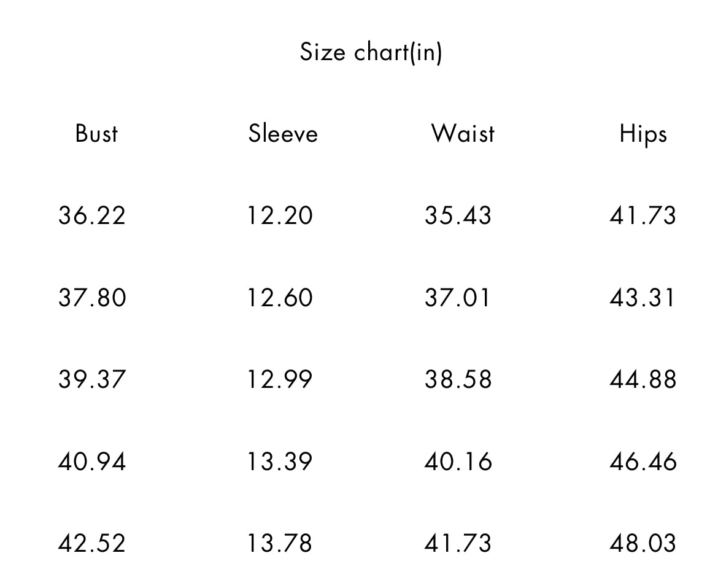Click the bust value 39.37
The height and width of the screenshot is (588, 718).
(92, 380)
